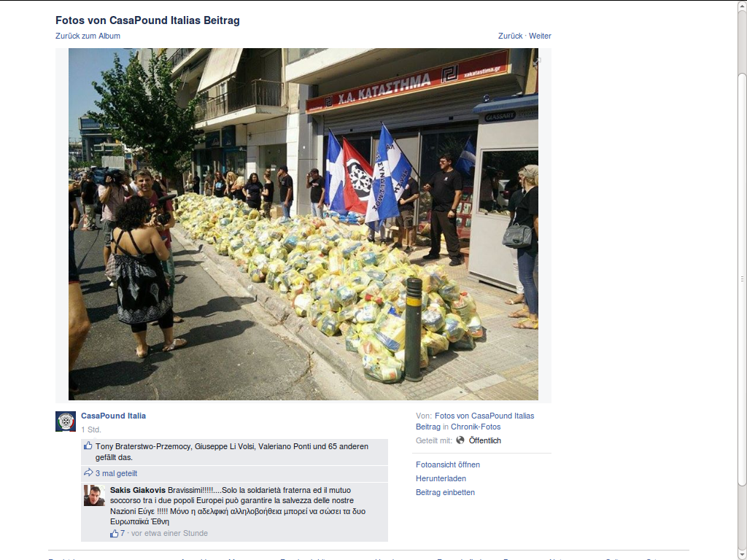Image resolution: width=747 pixels, height=560 pixels.
Task: Click the thumbs-up icon on Sakis's comment
Action: 114,533
